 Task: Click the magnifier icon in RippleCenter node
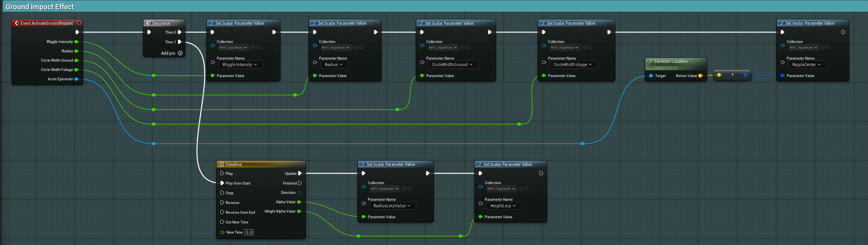(x=829, y=47)
